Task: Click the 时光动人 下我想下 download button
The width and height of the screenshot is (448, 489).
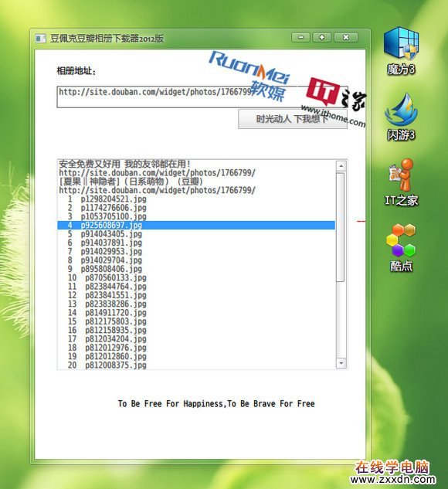Action: (293, 119)
